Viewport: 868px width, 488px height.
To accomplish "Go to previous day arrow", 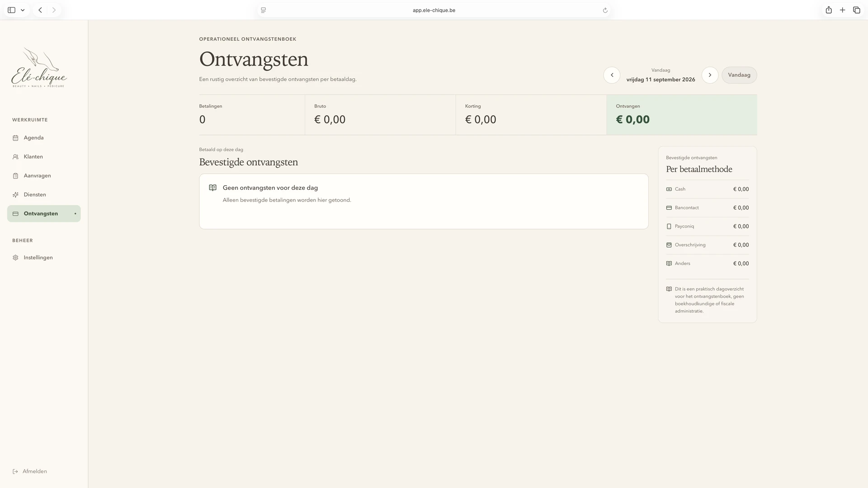I will (612, 75).
